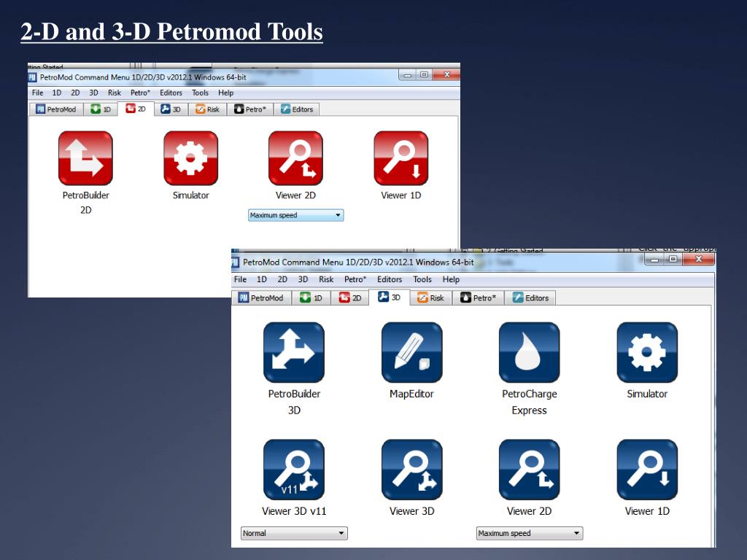Open 2D menu in the 2D window
747x560 pixels.
[75, 93]
